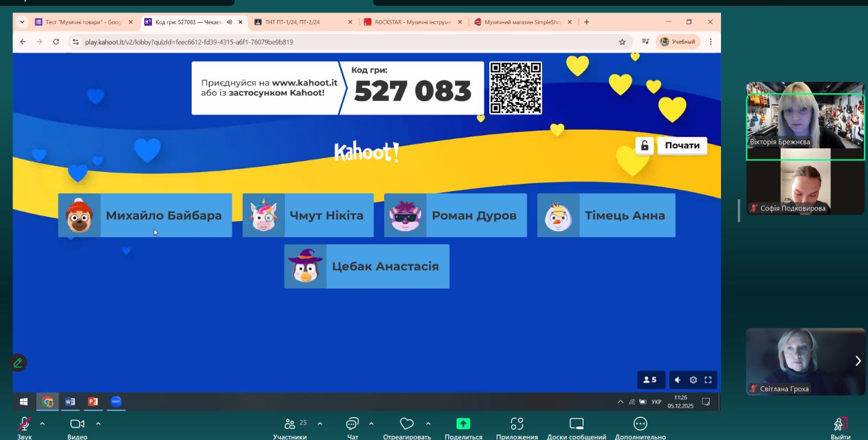Click the Kahoot lock game toggle
This screenshot has width=868, height=440.
pyautogui.click(x=644, y=145)
